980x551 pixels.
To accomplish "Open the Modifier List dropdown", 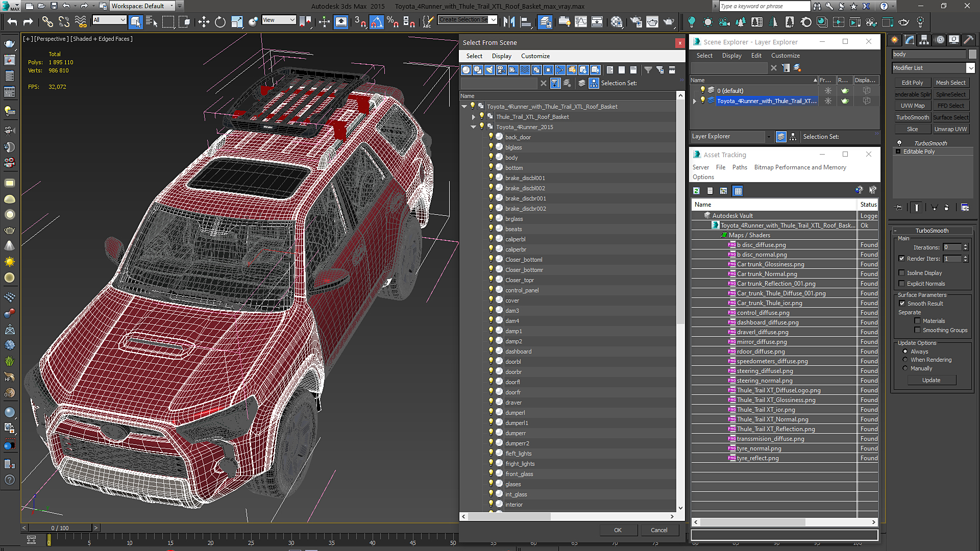I will [970, 68].
